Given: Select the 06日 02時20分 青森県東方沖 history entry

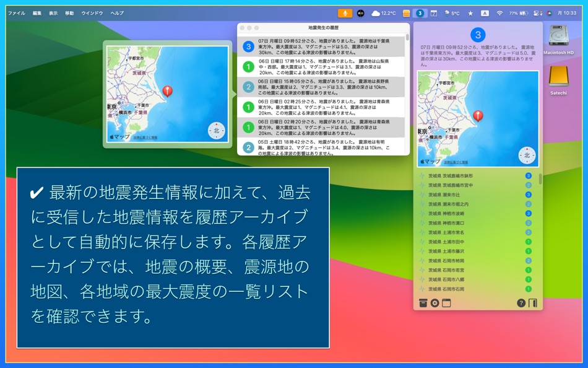Looking at the screenshot, I should (x=321, y=128).
